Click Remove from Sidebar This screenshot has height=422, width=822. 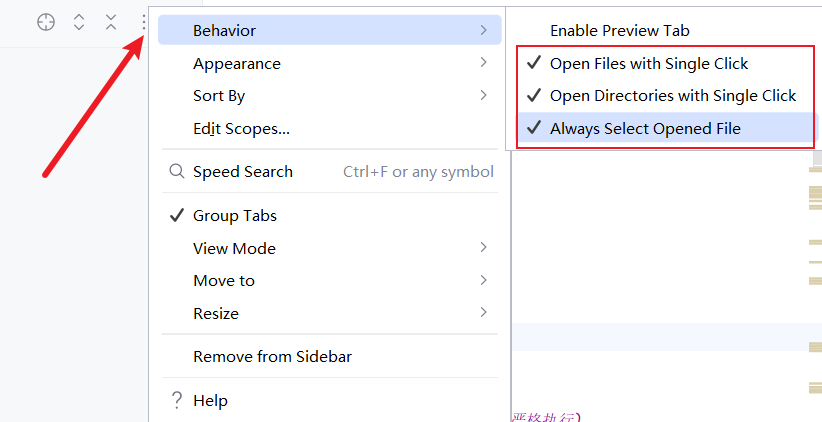coord(272,357)
